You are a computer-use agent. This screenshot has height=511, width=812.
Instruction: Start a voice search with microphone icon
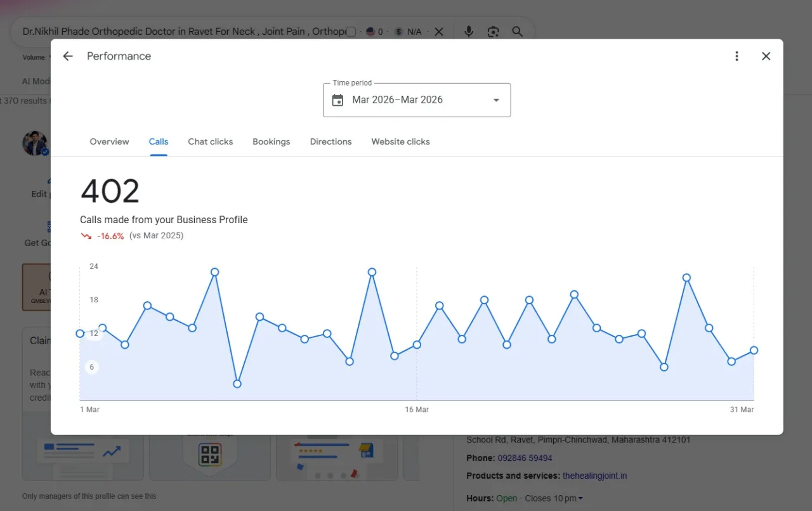tap(469, 32)
